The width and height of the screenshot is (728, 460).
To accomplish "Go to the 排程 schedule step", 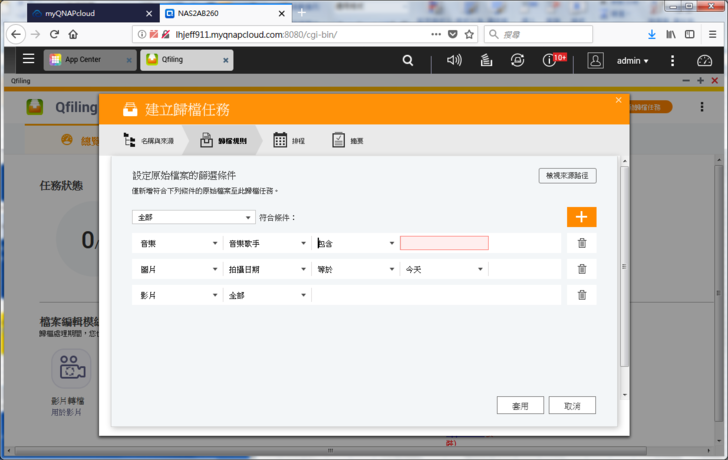I will [290, 141].
